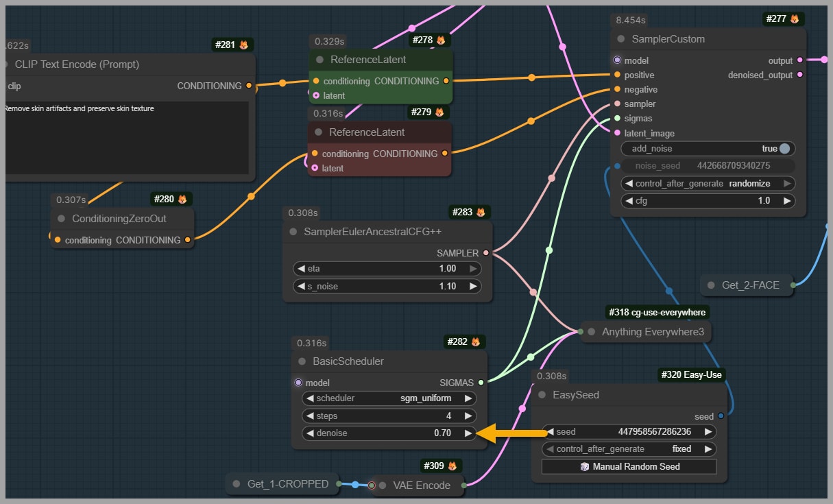The width and height of the screenshot is (833, 504).
Task: Click the collapse dot on BasicScheduler node
Action: coord(302,361)
